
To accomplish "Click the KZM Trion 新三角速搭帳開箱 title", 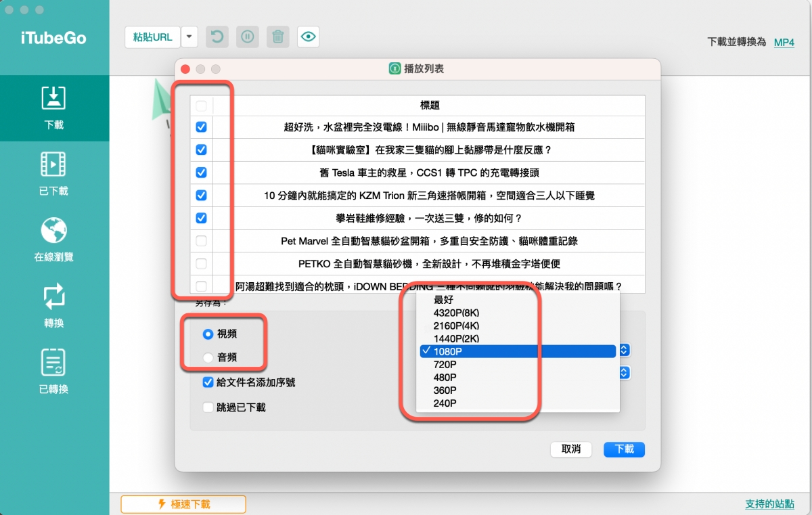I will (430, 195).
